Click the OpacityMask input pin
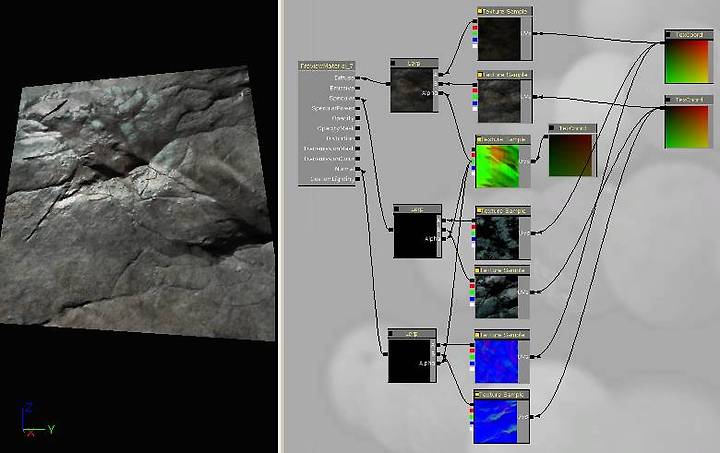Viewport: 720px width, 453px height. [x=357, y=129]
